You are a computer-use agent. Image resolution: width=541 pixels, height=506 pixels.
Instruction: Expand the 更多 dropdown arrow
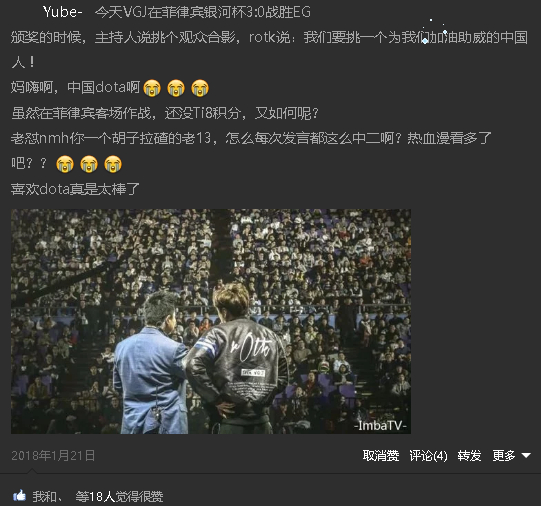click(526, 456)
